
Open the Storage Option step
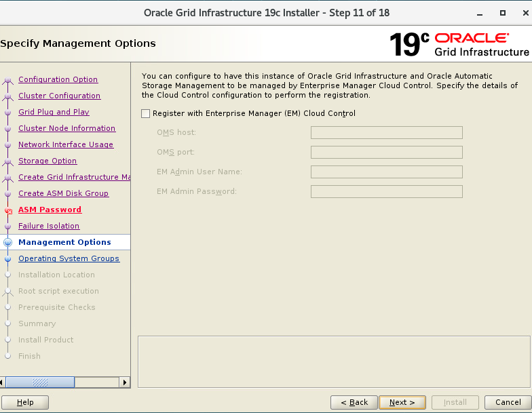pos(47,161)
